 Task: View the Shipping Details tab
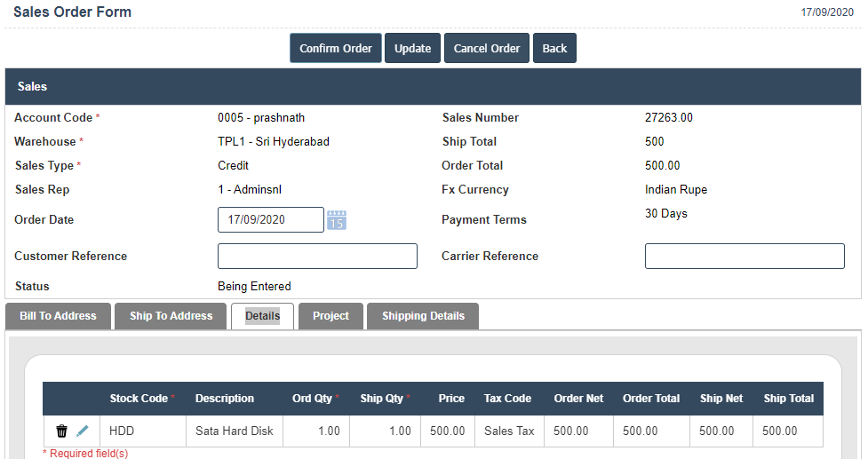point(423,316)
